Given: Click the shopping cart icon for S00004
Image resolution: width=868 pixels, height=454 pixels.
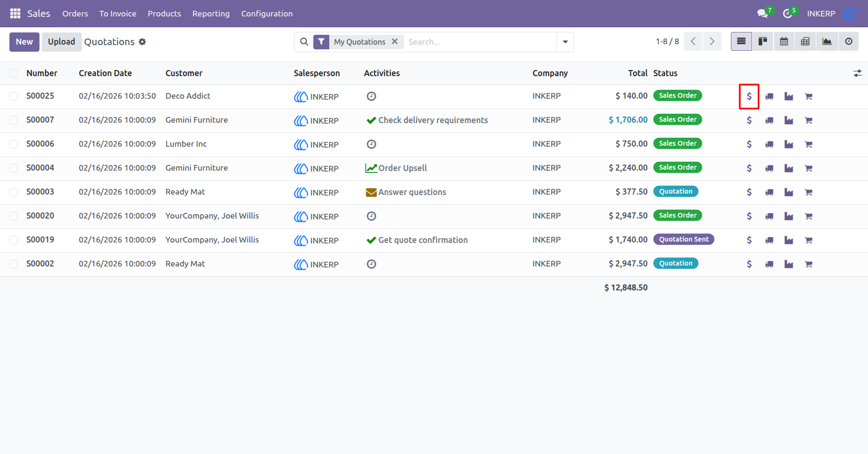Looking at the screenshot, I should pyautogui.click(x=808, y=168).
